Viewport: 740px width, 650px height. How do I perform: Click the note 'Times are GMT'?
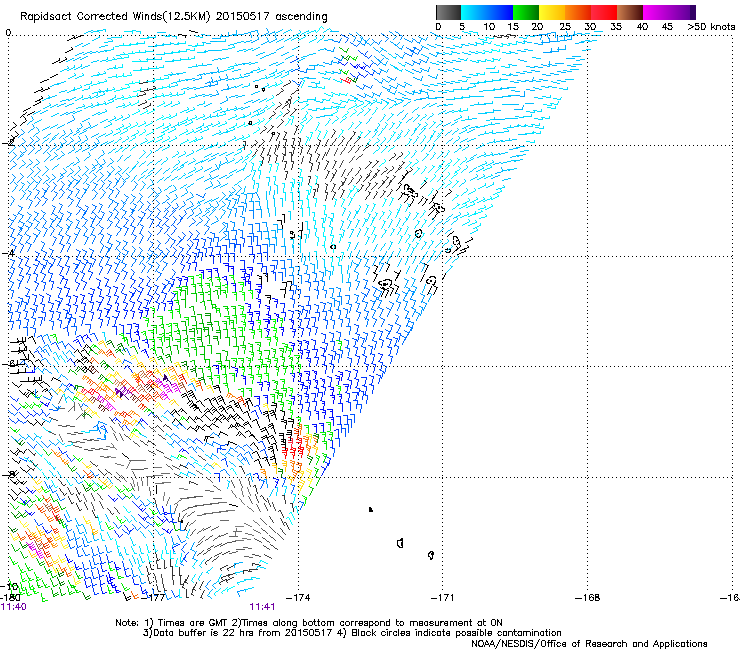pos(193,623)
